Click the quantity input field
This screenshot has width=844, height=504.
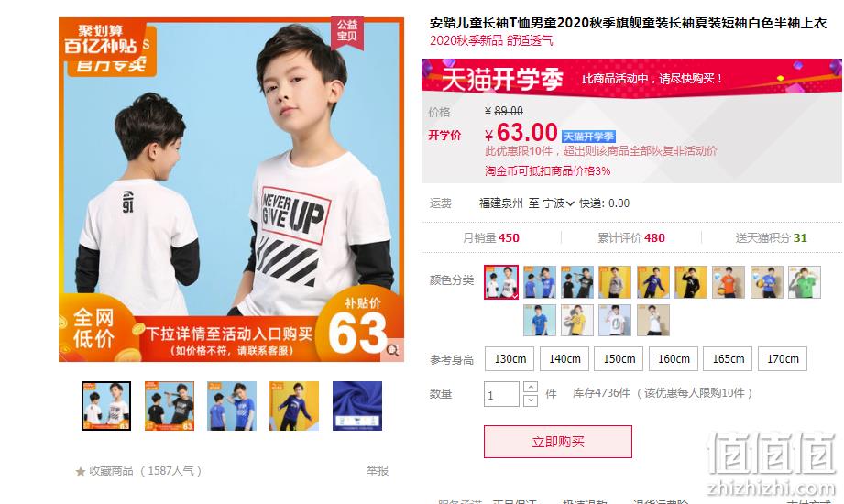coord(501,394)
